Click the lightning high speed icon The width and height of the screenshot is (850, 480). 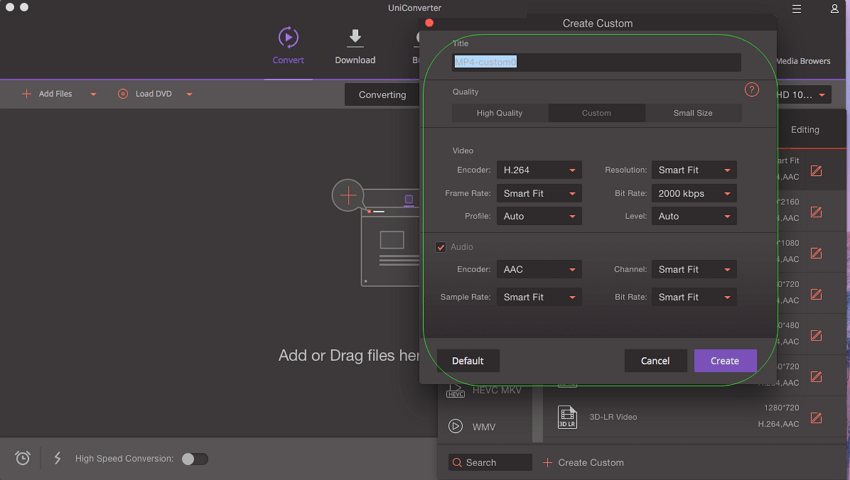pyautogui.click(x=57, y=458)
